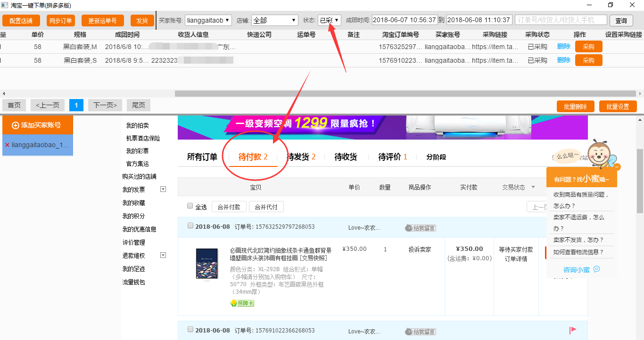This screenshot has height=340, width=644.
Task: Click the scrollbar right arrow
Action: [x=641, y=93]
